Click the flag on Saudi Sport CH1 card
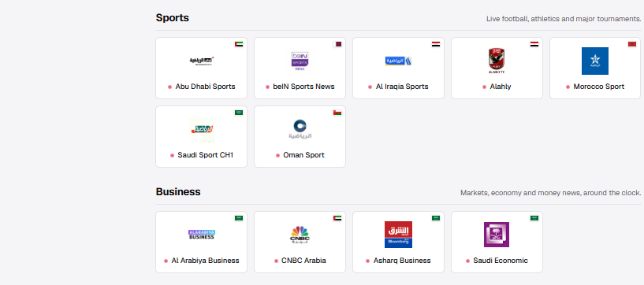The width and height of the screenshot is (644, 285). [x=239, y=113]
